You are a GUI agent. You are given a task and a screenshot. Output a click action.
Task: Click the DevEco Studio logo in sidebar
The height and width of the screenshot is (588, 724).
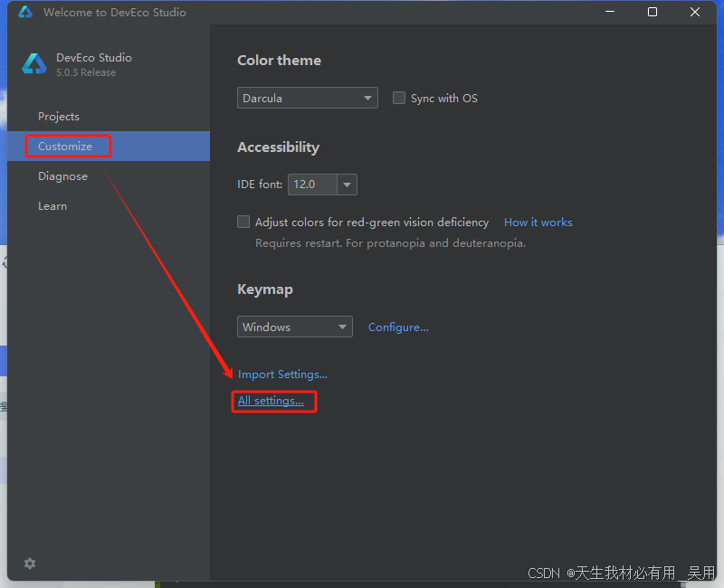coord(34,64)
